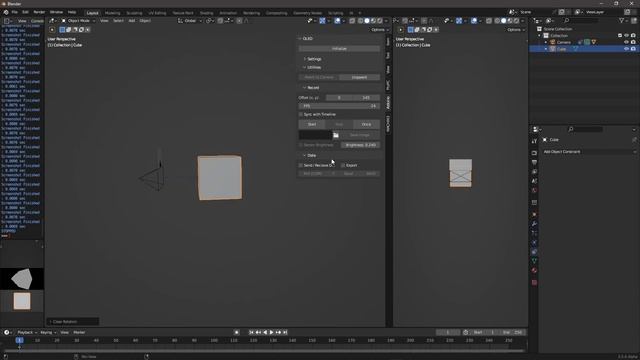Select the cube preview thumbnail at bottom left
Viewport: 640px width, 360px height.
[22, 301]
